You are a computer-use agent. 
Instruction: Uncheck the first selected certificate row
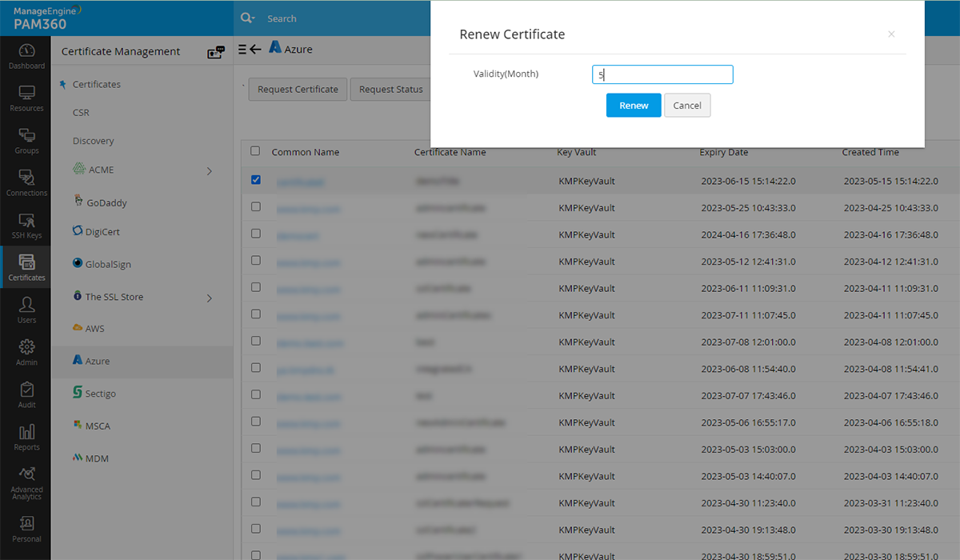[x=256, y=179]
